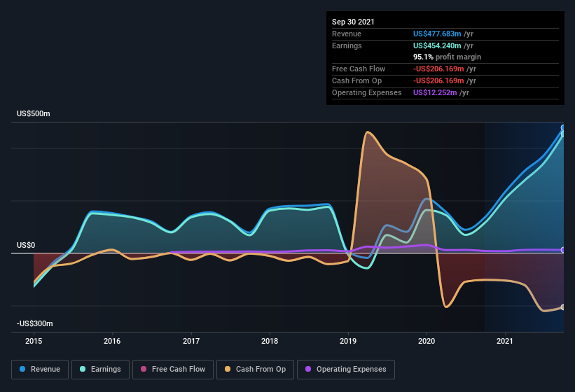Click the purple Operating Expenses legend dot
Image resolution: width=575 pixels, height=392 pixels.
click(308, 369)
